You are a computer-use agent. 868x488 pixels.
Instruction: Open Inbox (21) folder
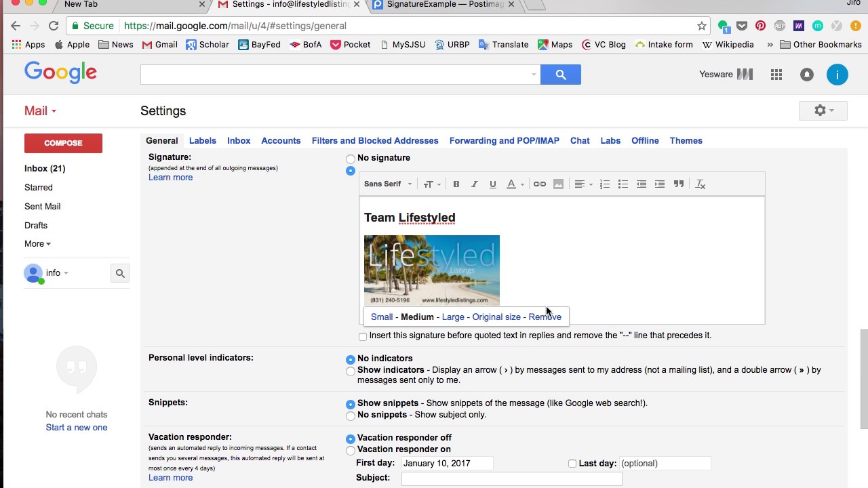(45, 169)
